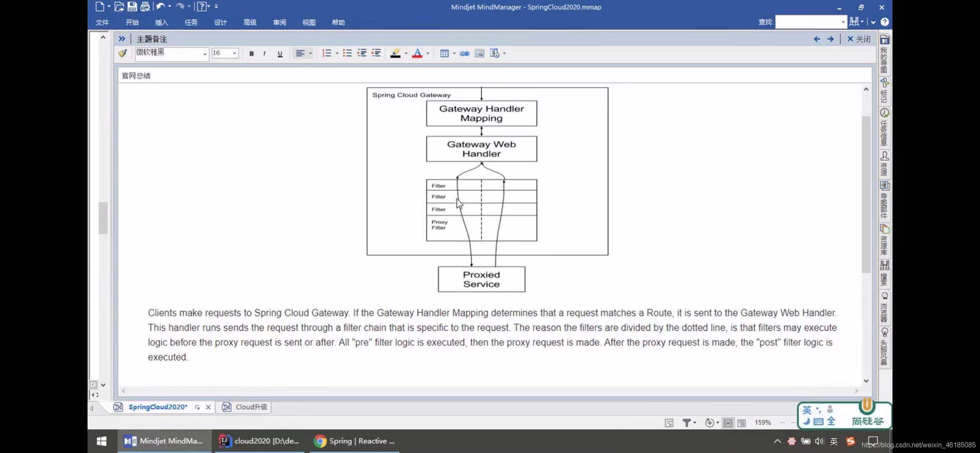Screen dimensions: 980x453
Task: Open the markers side panel icon
Action: coord(884,82)
